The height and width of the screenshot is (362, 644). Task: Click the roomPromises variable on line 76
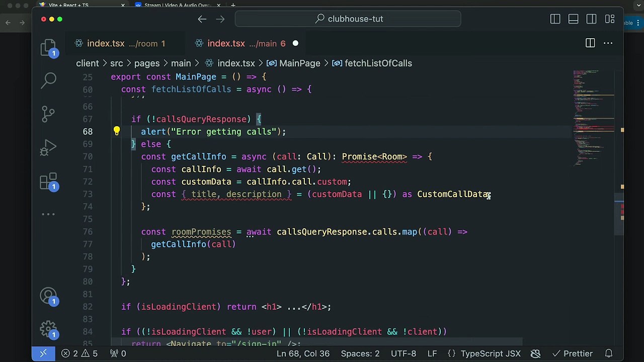201,232
